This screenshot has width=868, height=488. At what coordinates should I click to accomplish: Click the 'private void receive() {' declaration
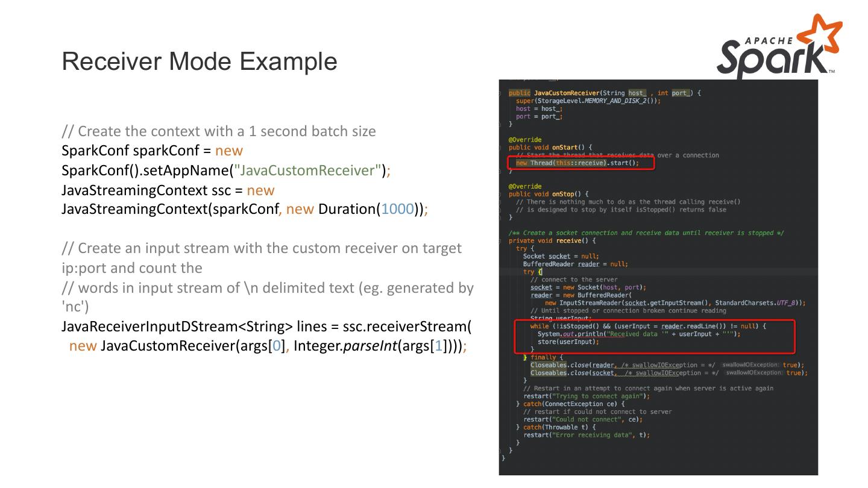pyautogui.click(x=552, y=240)
